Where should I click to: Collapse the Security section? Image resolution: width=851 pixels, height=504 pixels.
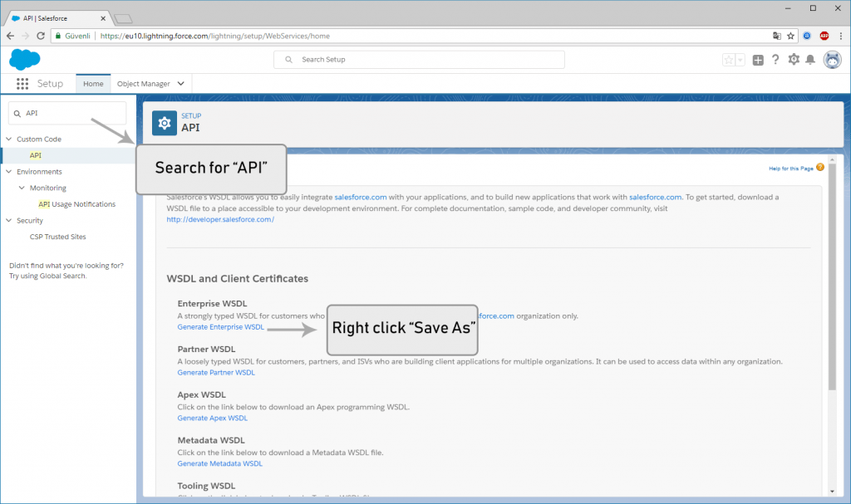[8, 220]
